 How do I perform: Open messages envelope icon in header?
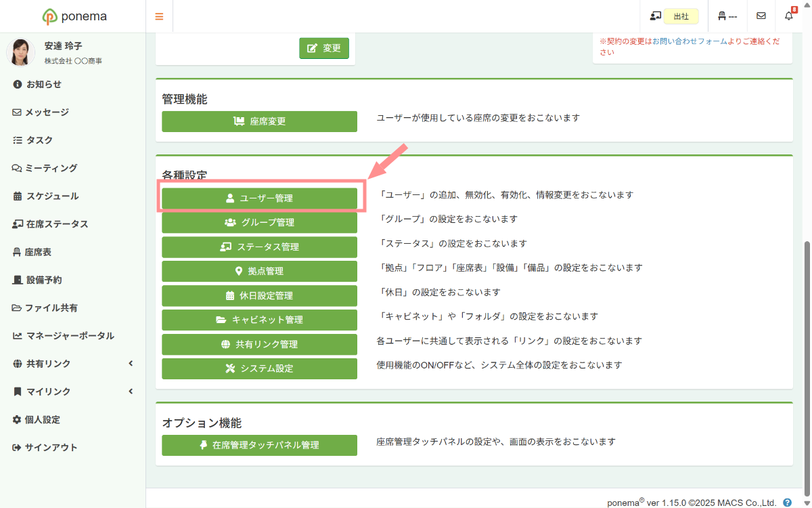tap(761, 16)
